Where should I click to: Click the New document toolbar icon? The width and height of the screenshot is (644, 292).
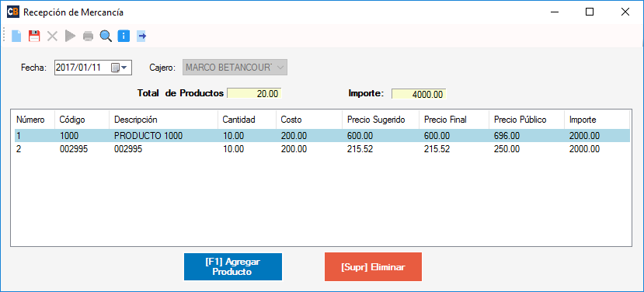coord(16,36)
